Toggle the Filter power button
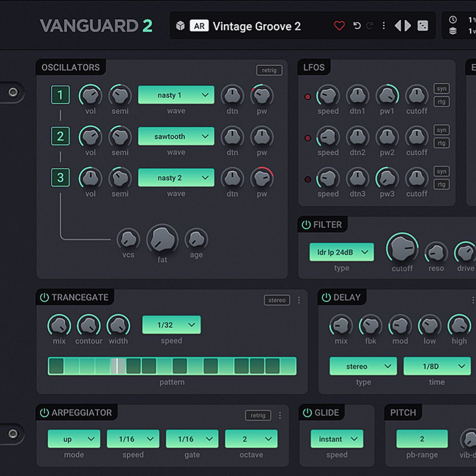Screen dimensions: 476x476 coord(306,225)
